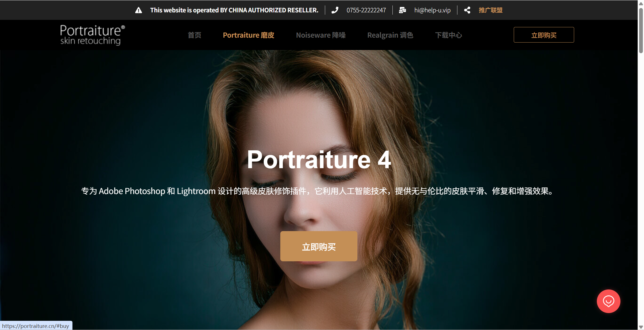
Task: Open the 推广联盟 affiliate link
Action: pyautogui.click(x=490, y=10)
